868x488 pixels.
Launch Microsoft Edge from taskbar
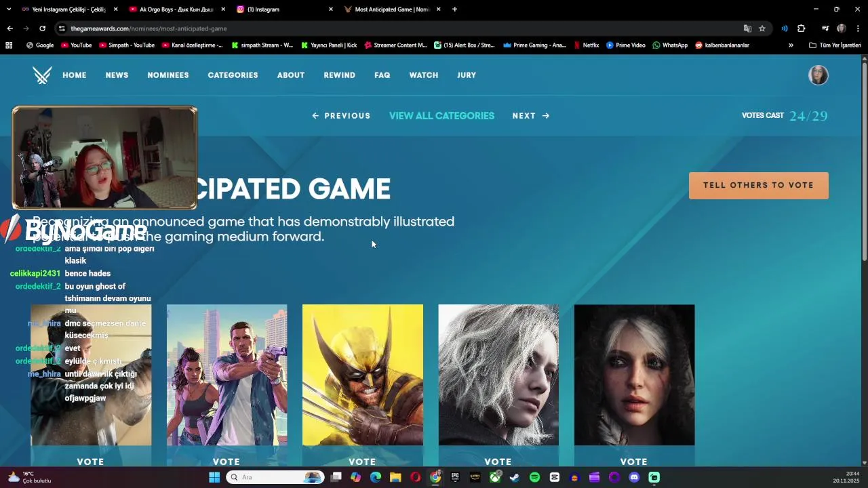coord(376,477)
